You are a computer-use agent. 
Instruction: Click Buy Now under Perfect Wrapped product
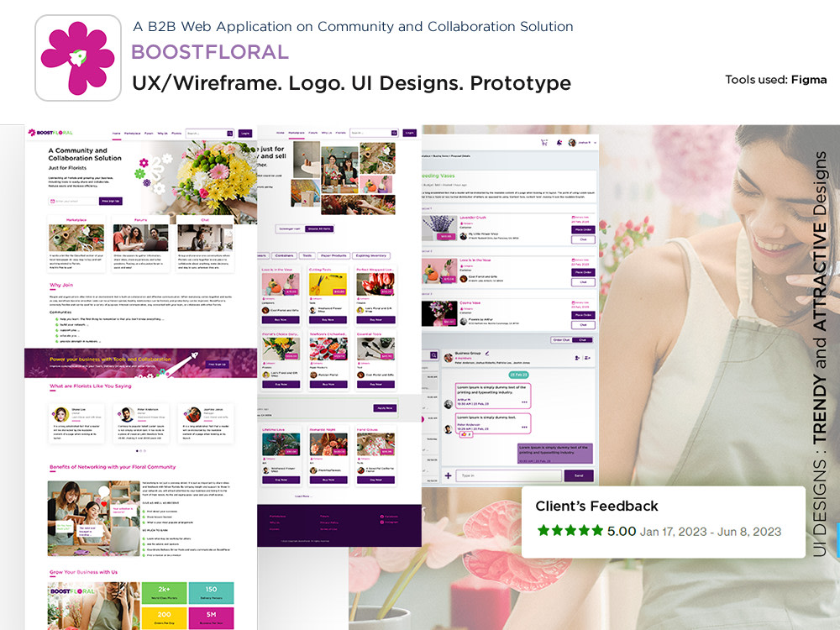click(375, 320)
